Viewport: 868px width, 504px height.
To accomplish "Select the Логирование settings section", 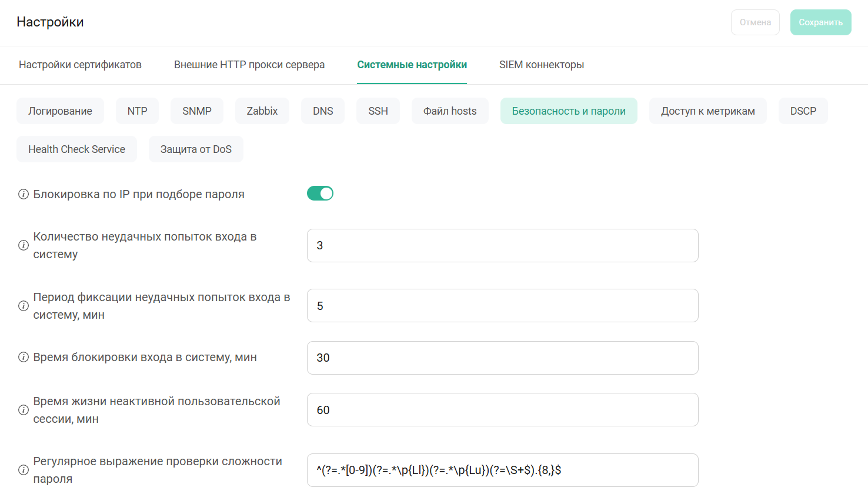I will (60, 111).
